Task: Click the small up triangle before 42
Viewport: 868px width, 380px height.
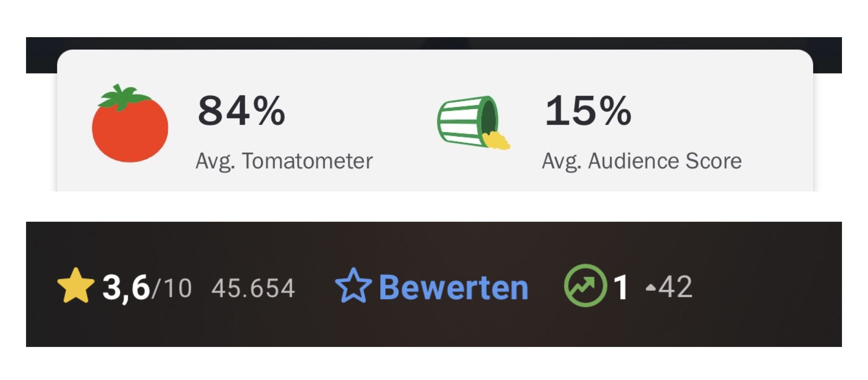Action: pyautogui.click(x=650, y=288)
